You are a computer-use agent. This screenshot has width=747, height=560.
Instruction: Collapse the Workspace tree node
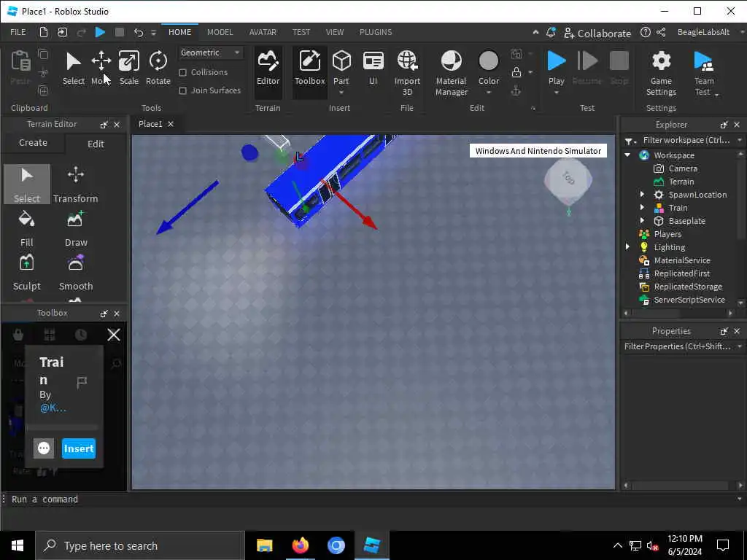tap(627, 155)
